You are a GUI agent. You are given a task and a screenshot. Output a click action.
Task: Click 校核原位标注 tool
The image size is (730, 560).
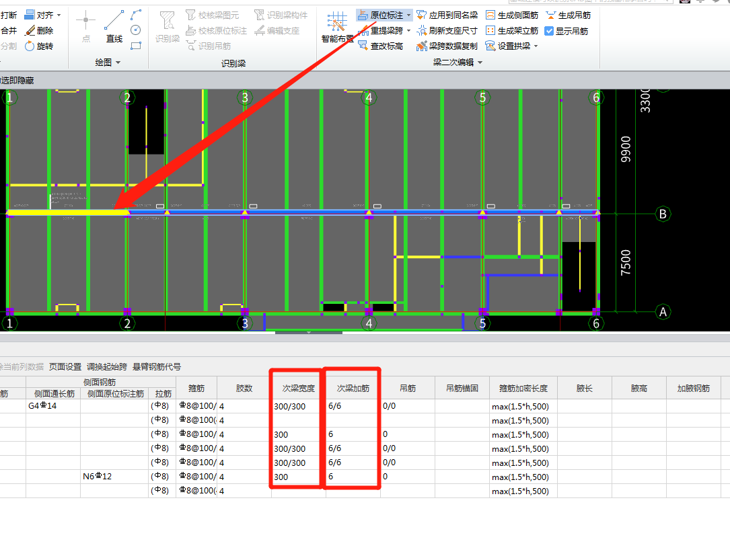(x=216, y=31)
